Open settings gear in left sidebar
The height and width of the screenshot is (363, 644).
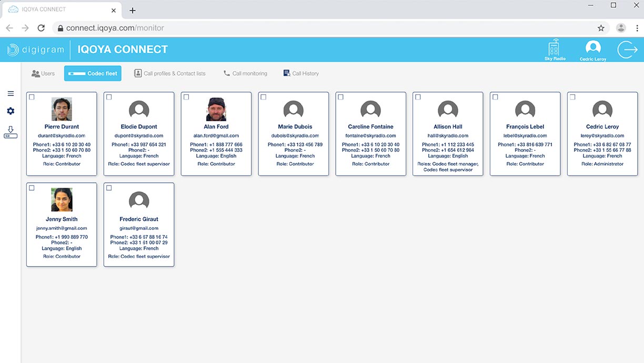coord(11,111)
